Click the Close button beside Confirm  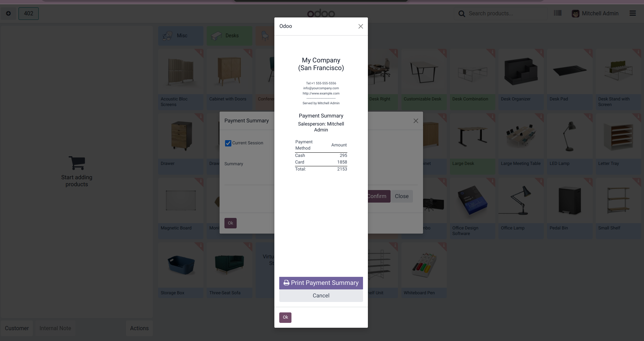coord(402,196)
